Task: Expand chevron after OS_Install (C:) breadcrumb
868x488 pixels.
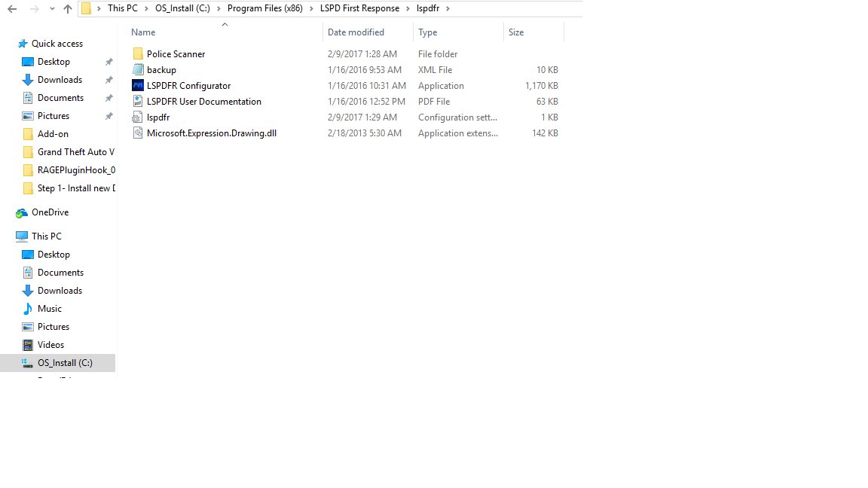Action: click(x=219, y=9)
